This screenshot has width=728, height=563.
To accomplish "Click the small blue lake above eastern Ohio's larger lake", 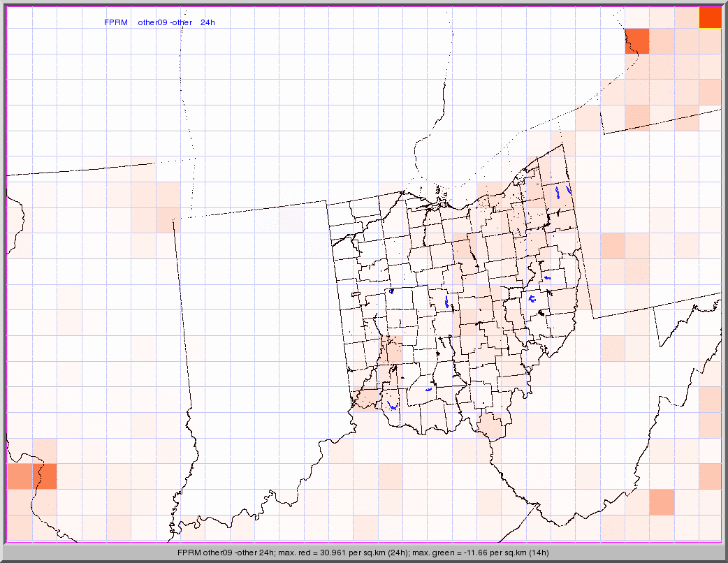I will click(548, 278).
